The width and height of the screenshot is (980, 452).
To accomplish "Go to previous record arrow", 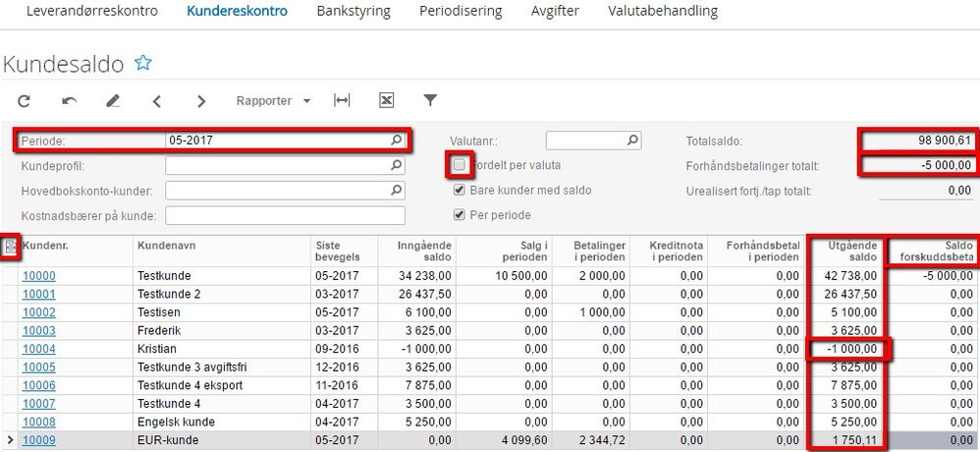I will point(157,100).
